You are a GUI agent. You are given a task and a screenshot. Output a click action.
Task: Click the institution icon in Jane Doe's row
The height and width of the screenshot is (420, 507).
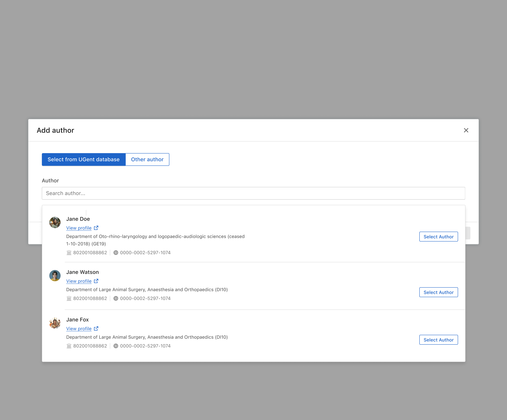coord(69,252)
